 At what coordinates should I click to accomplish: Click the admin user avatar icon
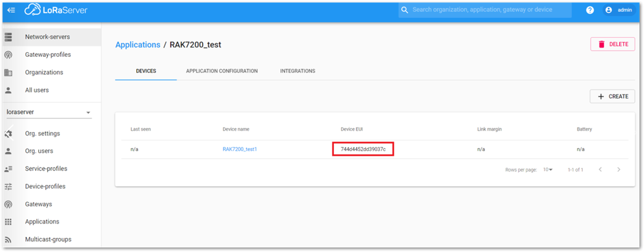click(x=609, y=10)
